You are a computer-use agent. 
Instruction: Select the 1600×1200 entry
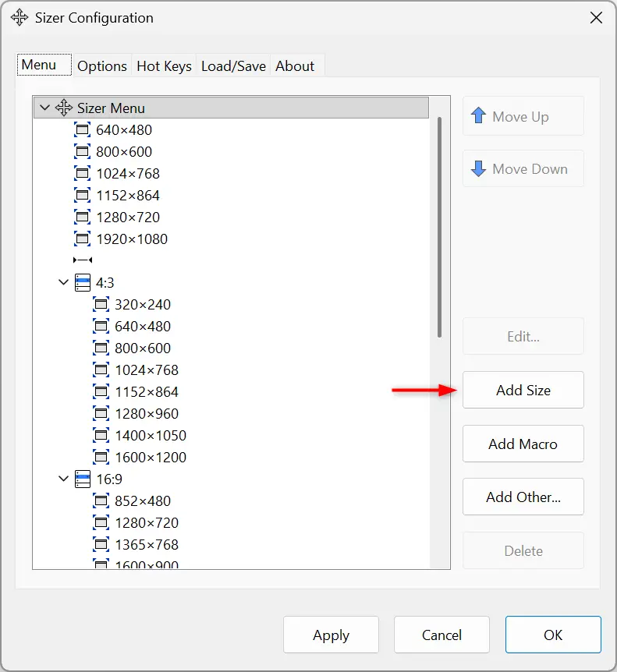(x=151, y=458)
